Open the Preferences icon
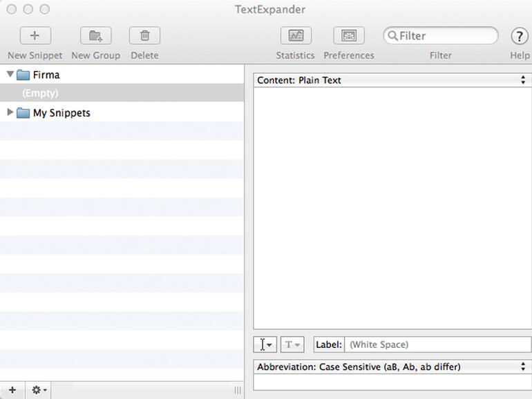Screen dimensions: 532x399 pyautogui.click(x=349, y=36)
